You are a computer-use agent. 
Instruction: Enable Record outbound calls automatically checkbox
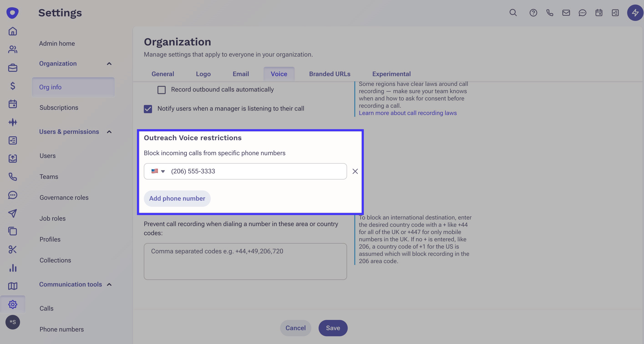point(162,90)
